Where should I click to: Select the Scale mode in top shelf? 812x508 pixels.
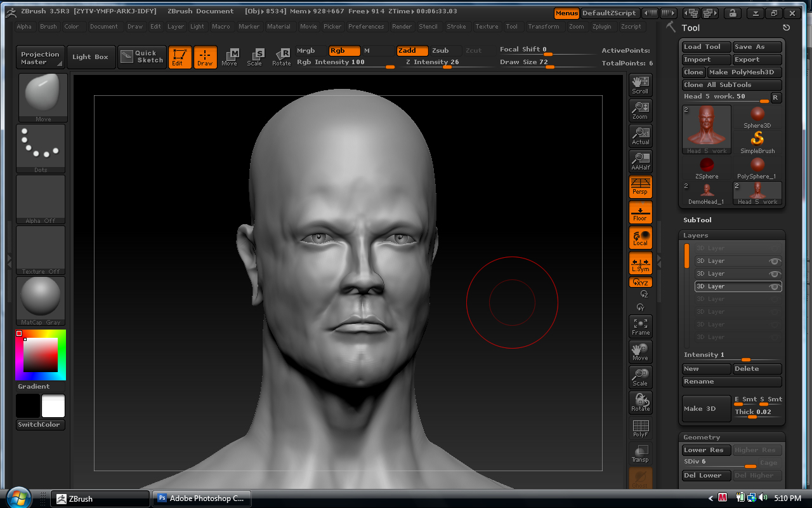click(255, 57)
